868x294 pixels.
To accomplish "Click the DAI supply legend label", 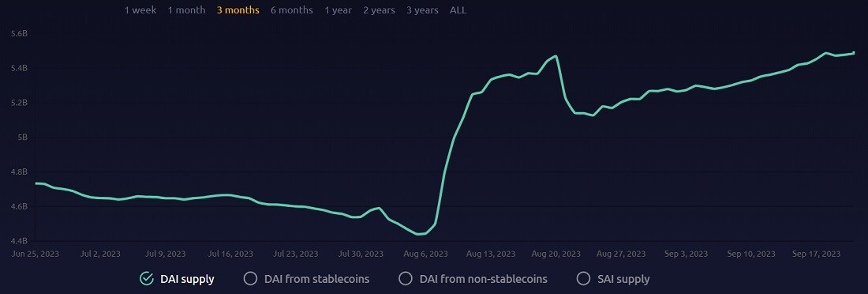I will click(x=187, y=279).
